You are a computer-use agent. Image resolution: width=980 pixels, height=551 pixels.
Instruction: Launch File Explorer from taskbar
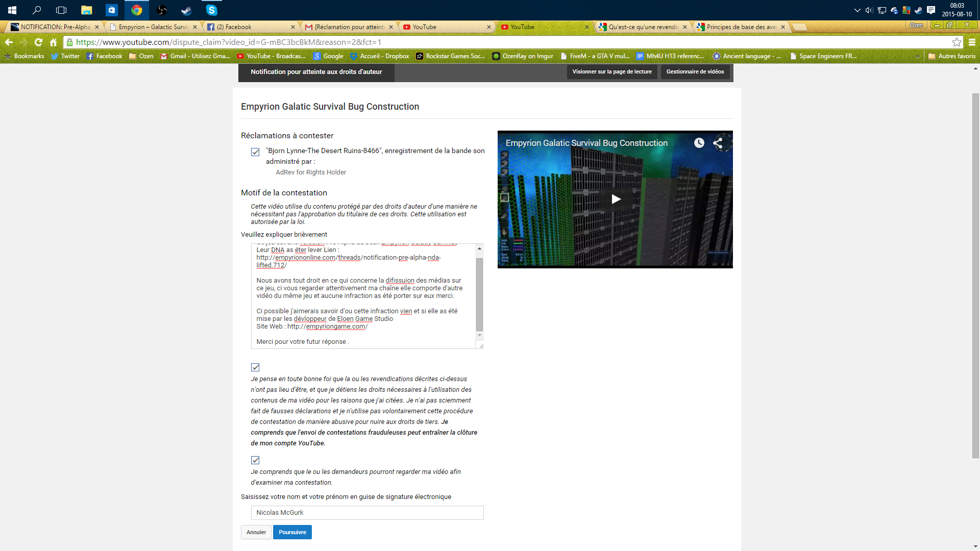[87, 10]
